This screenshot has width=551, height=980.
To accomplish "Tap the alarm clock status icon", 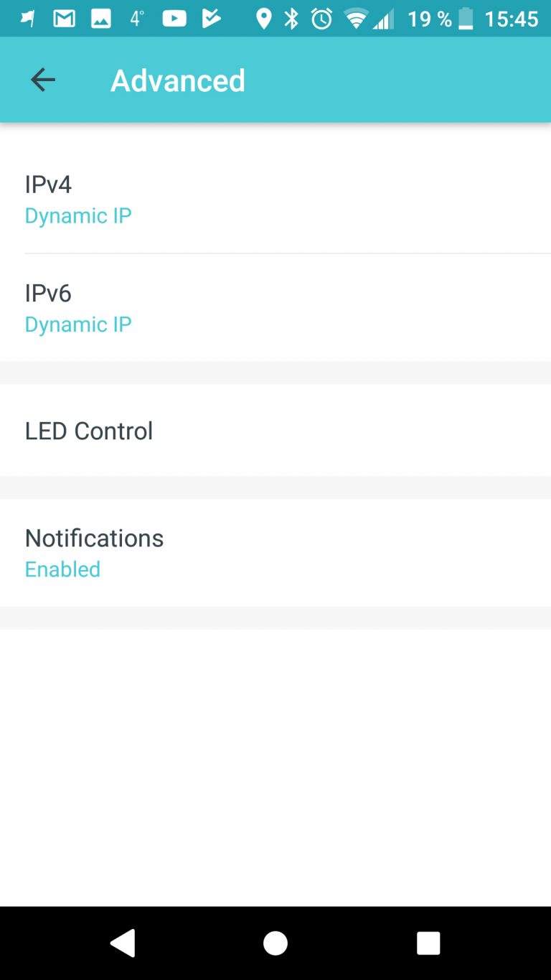I will 322,19.
